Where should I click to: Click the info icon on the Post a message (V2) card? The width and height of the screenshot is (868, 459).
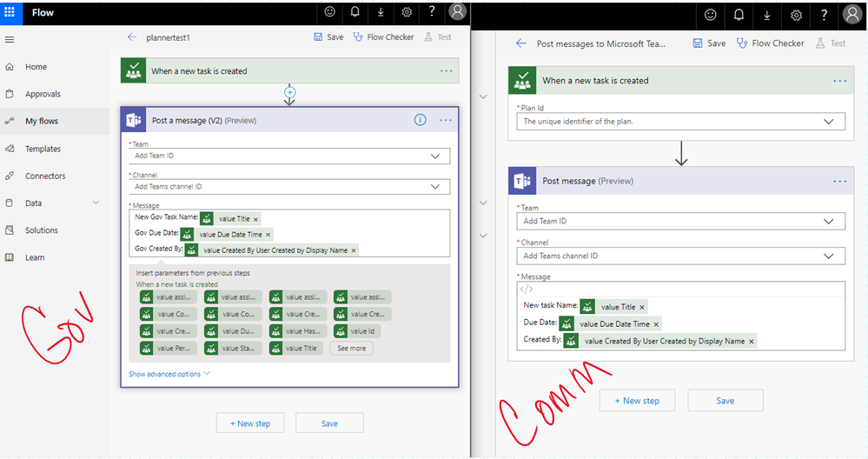click(x=421, y=120)
